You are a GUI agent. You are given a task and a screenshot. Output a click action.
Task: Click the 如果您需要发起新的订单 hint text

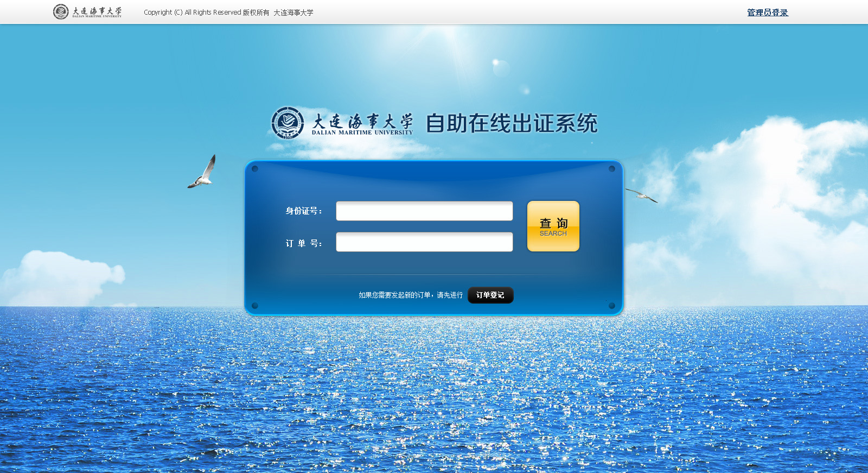[x=411, y=295]
